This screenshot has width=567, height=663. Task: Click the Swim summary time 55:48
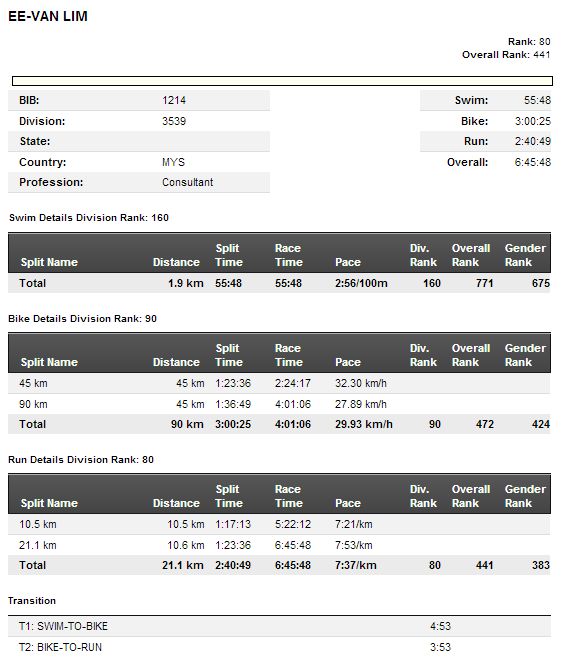537,100
